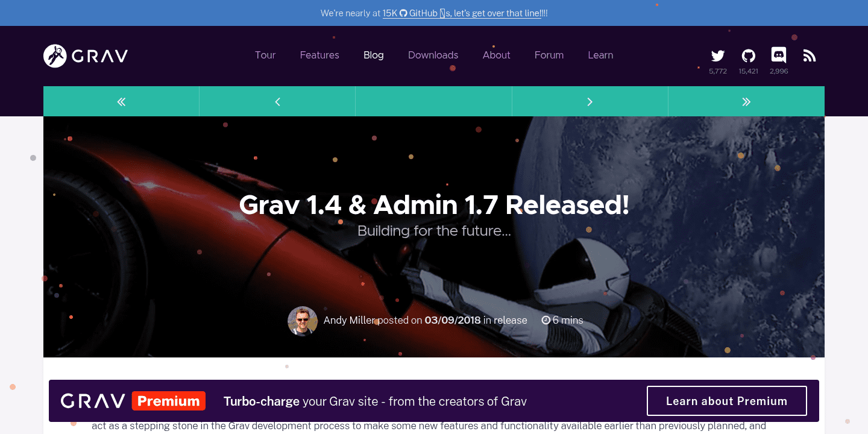Open the Tour menu item
This screenshot has height=434, width=868.
pyautogui.click(x=265, y=55)
